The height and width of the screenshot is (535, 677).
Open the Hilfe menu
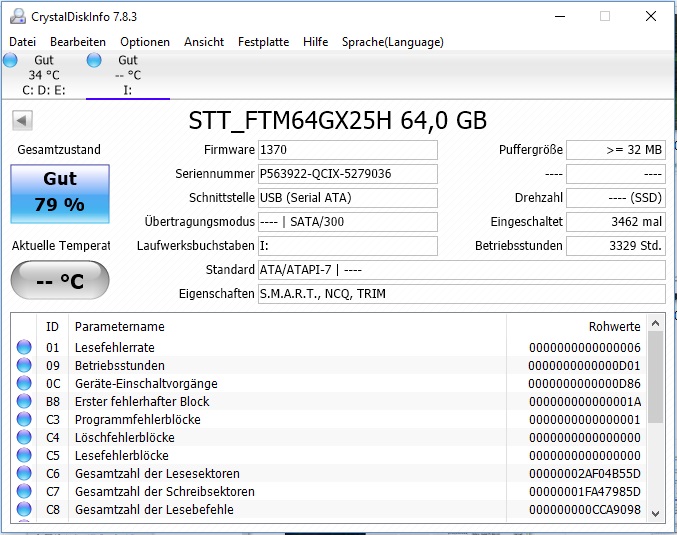315,42
